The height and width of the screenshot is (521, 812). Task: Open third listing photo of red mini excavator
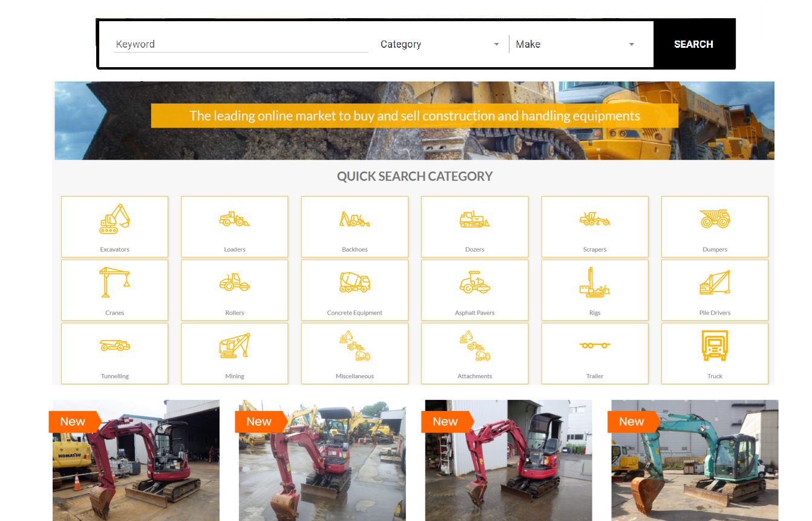tap(509, 460)
